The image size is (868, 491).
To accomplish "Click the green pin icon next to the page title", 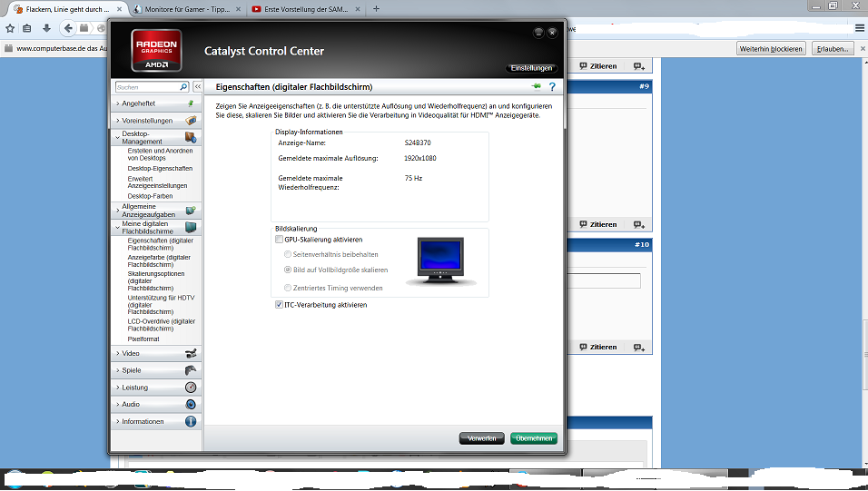I will [x=536, y=86].
